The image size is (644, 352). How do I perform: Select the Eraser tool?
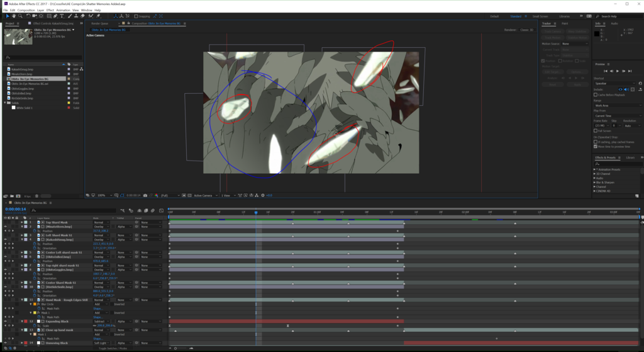pyautogui.click(x=83, y=16)
